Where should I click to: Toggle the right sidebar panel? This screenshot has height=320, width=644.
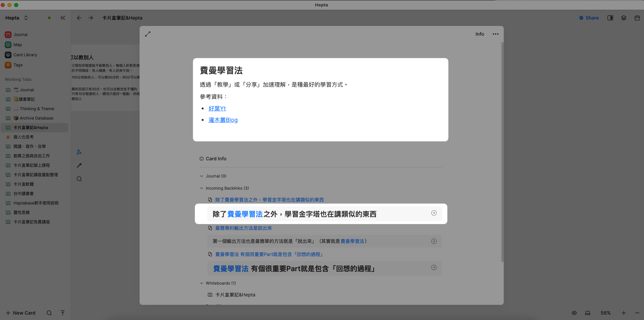[610, 18]
